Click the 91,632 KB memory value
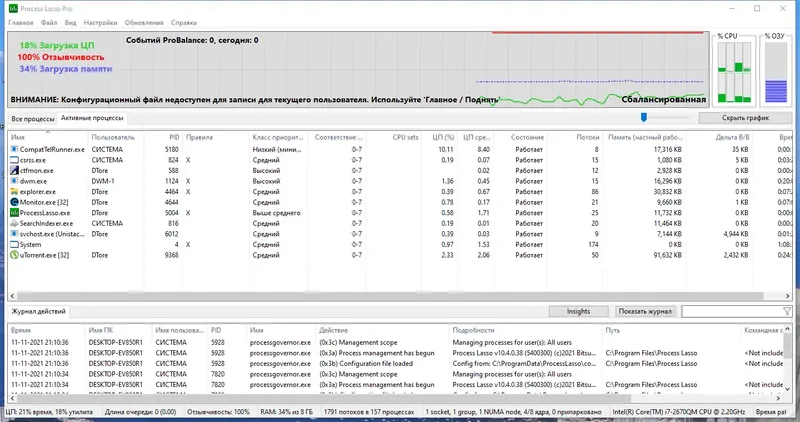 [x=667, y=255]
